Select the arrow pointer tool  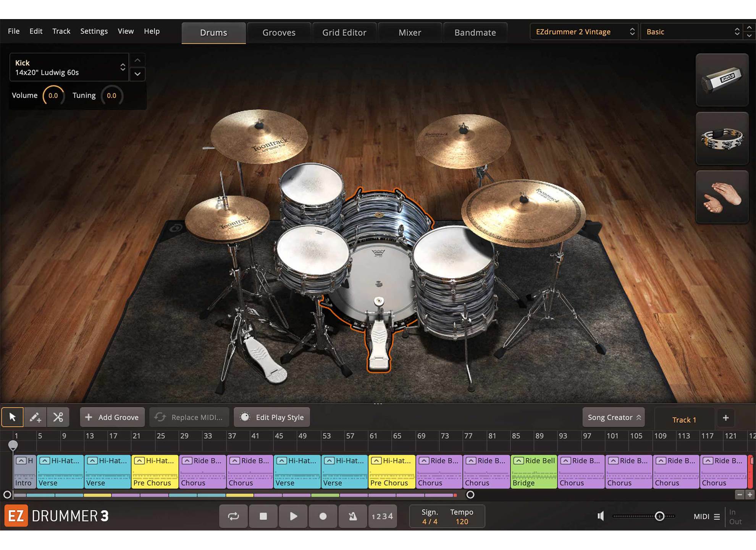click(12, 417)
